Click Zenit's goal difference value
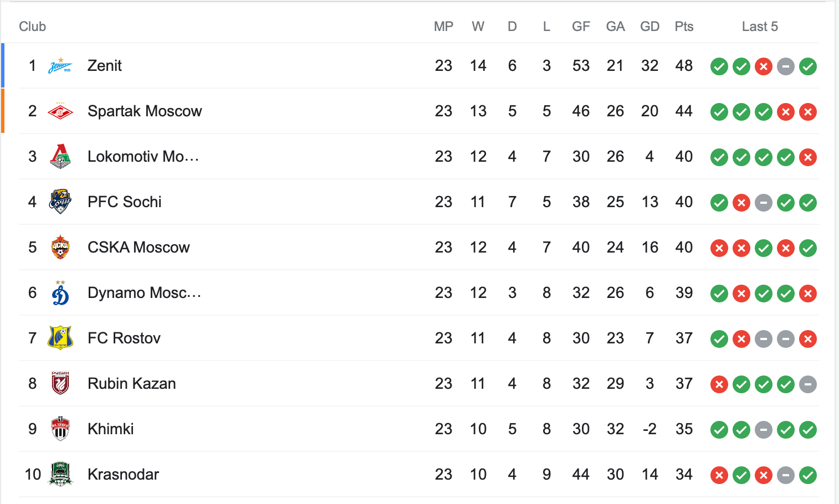 649,65
